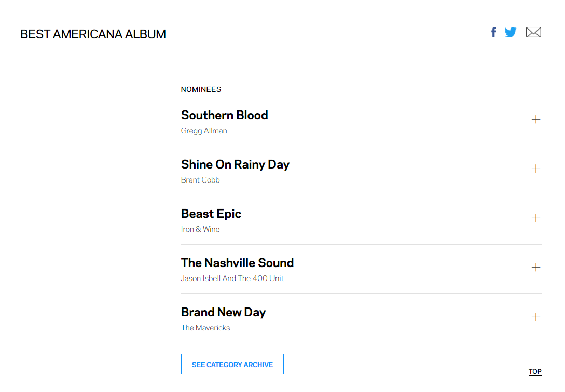
Task: Share page on Twitter
Action: coord(511,32)
